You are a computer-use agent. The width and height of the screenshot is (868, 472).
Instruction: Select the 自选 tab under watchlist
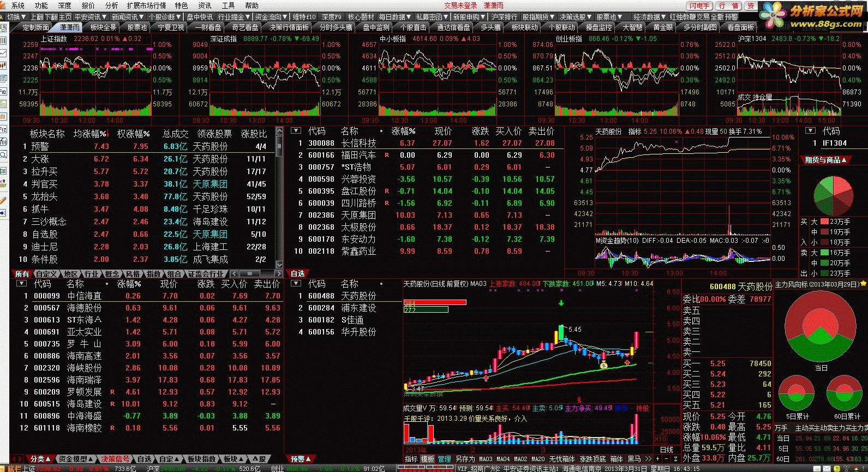[298, 274]
